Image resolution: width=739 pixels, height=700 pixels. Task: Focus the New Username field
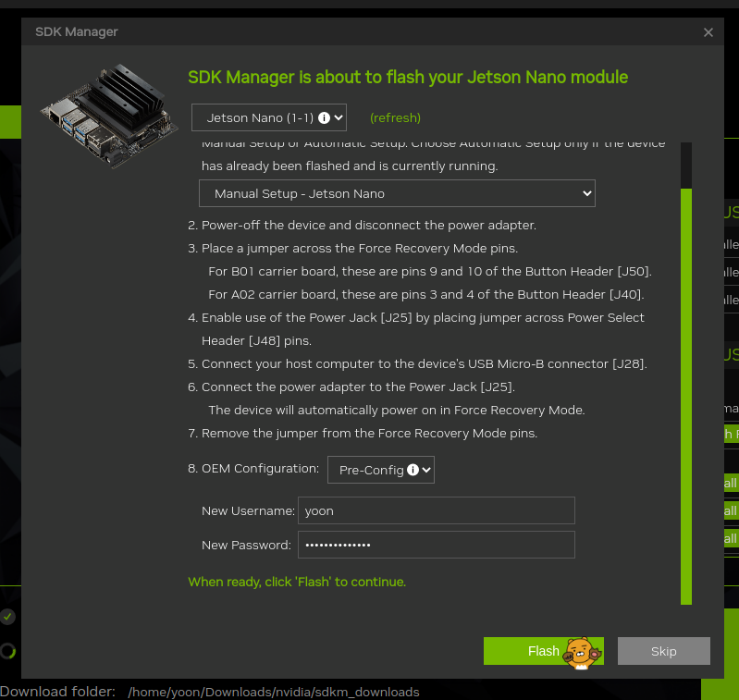[x=436, y=510]
